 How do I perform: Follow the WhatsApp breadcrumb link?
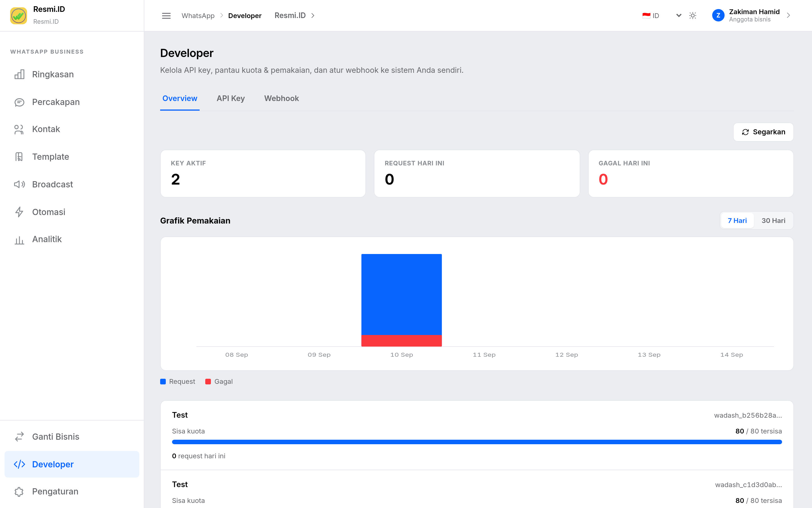(198, 16)
